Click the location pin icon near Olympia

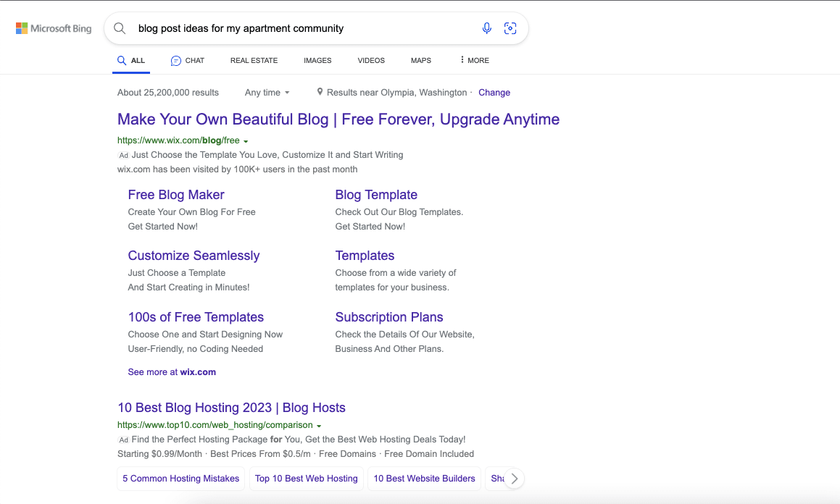(320, 92)
